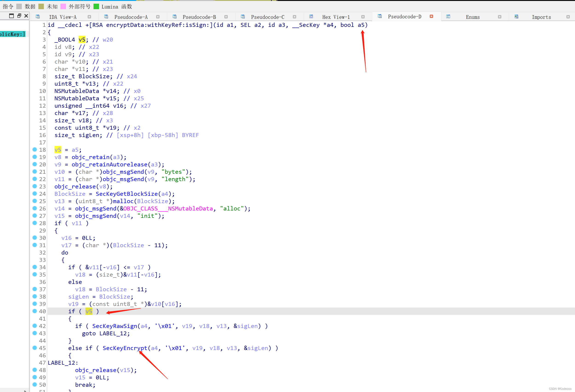Toggle breakpoint dot on line 18
This screenshot has height=392, width=575.
point(35,149)
